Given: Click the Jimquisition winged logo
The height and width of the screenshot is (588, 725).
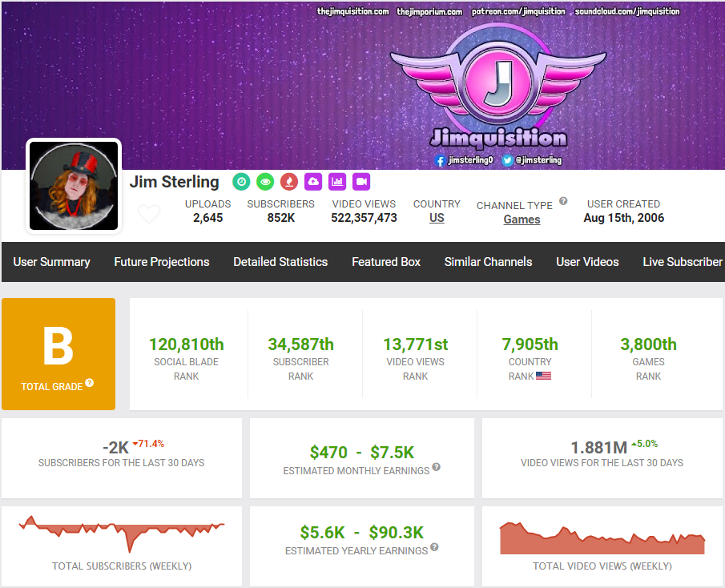Looking at the screenshot, I should point(498,87).
